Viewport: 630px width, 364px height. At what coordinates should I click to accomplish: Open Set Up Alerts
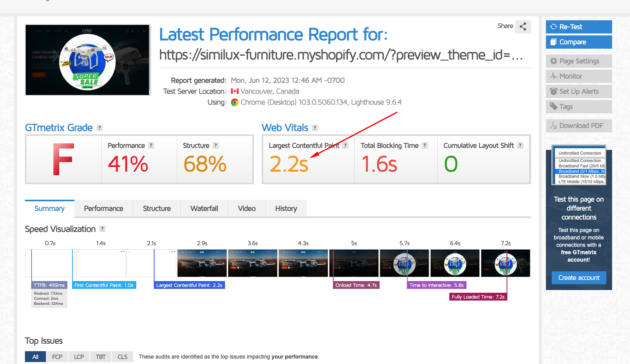click(579, 91)
